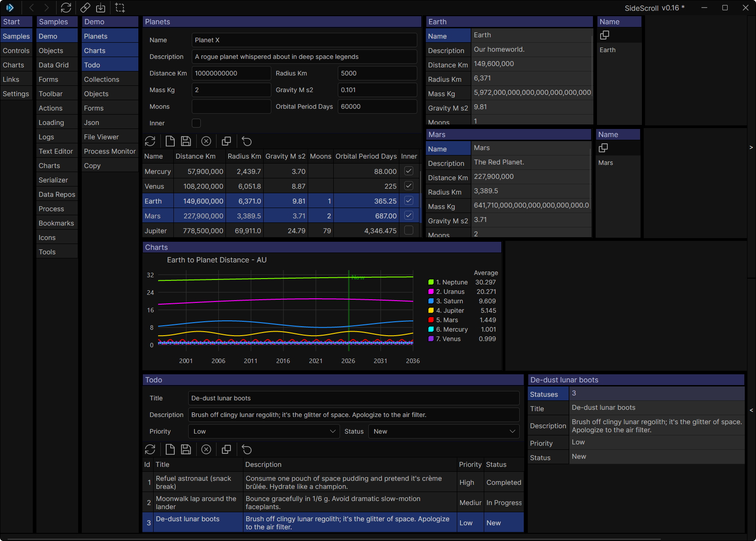Refresh the Todo list
Viewport: 756px width, 541px height.
click(150, 449)
